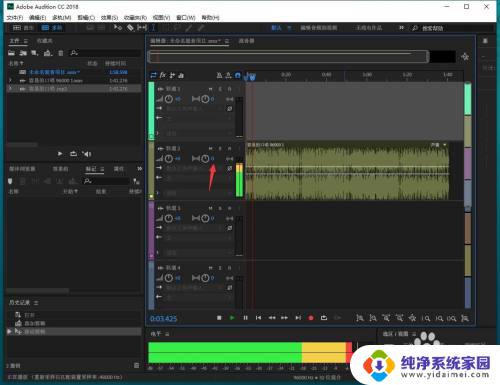This screenshot has height=385, width=500.
Task: Click the Insert into Multitrack icon in Files panel
Action: pyautogui.click(x=48, y=53)
